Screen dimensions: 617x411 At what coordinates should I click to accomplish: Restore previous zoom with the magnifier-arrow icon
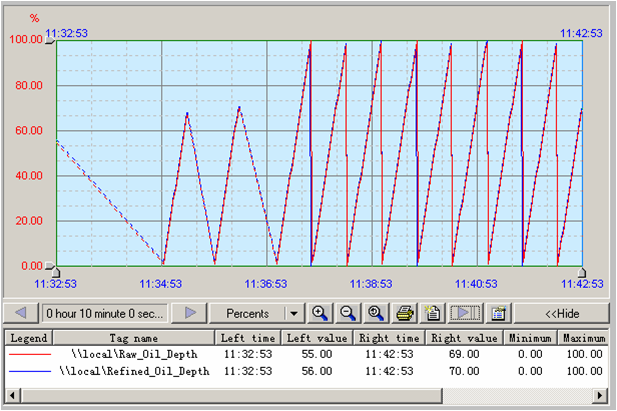coord(376,313)
